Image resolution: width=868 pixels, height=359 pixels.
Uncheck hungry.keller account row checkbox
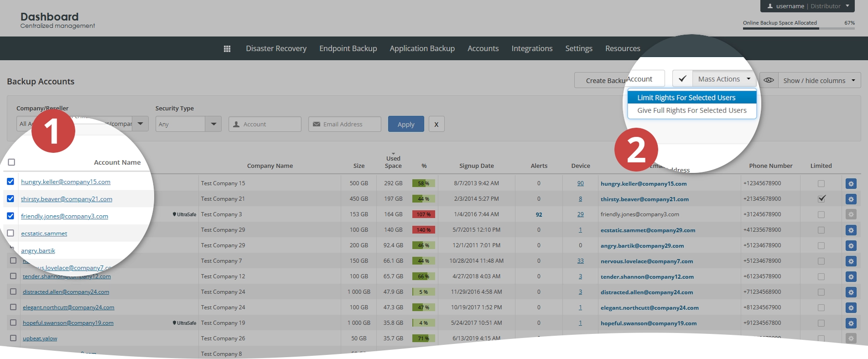(10, 182)
